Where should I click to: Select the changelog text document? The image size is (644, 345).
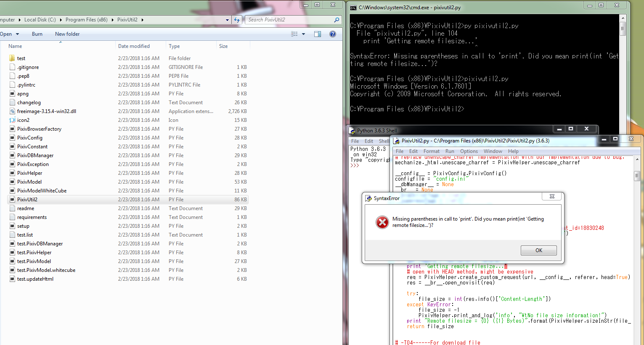[x=29, y=102]
